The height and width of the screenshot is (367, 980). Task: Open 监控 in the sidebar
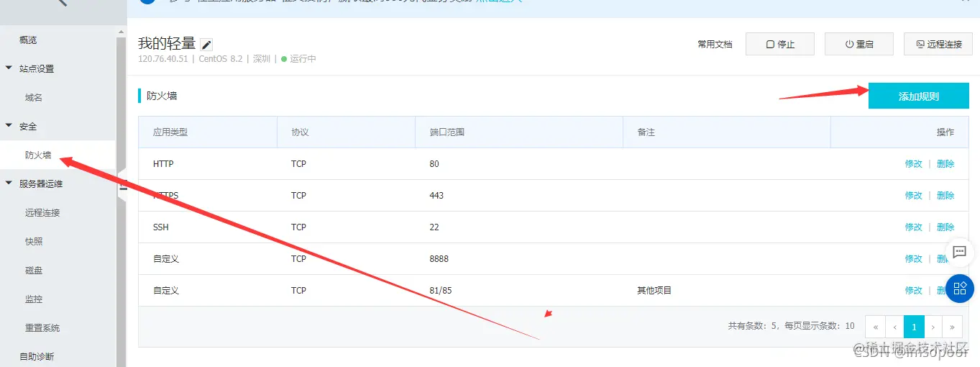pyautogui.click(x=34, y=299)
